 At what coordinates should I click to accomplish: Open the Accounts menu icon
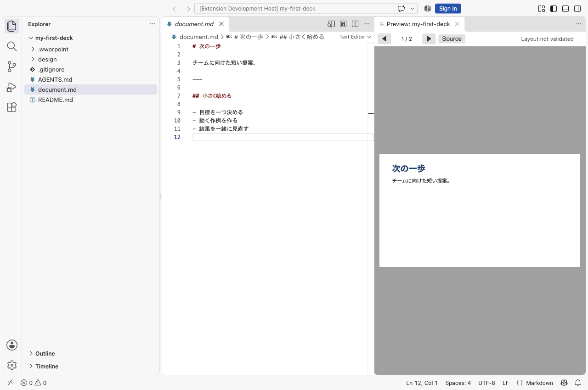[x=12, y=345]
